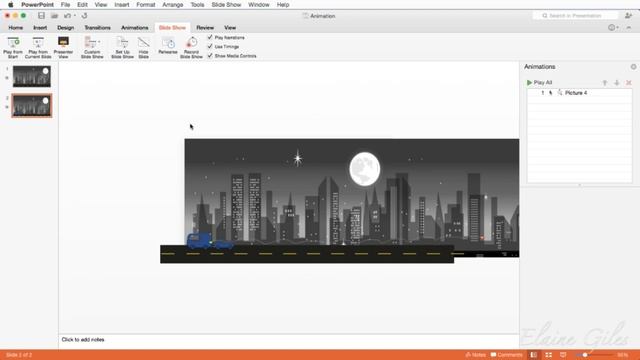Open the Apple menu
The image size is (640, 360).
coord(11,5)
